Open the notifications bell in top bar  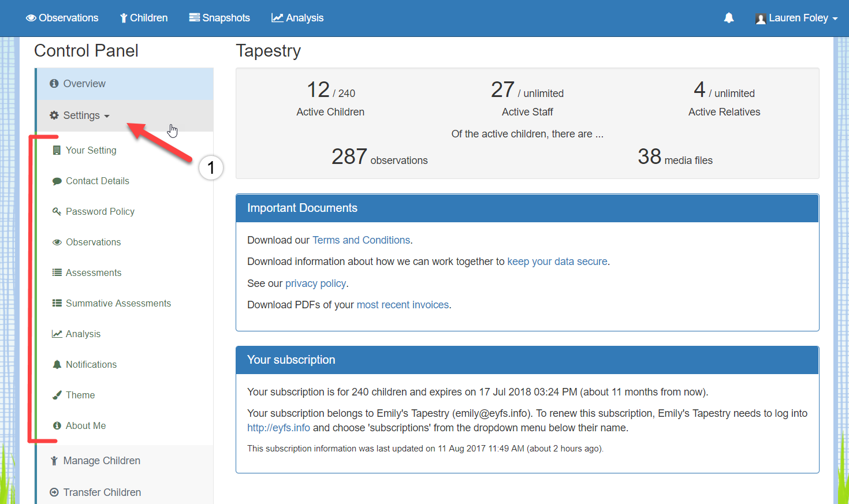pos(729,18)
